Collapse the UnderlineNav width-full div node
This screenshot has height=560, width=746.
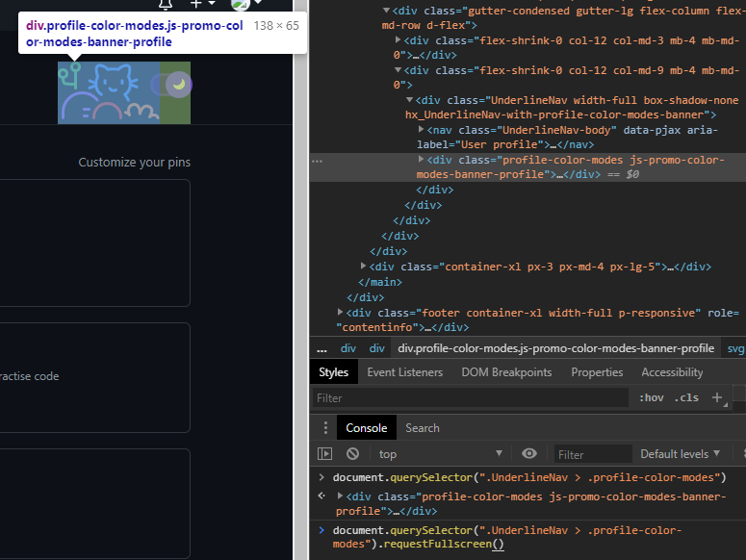tap(409, 100)
